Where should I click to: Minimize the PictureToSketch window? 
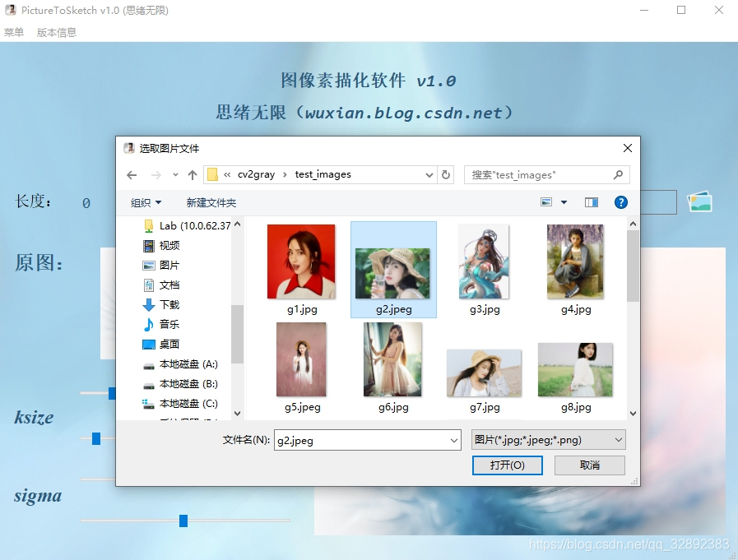644,10
